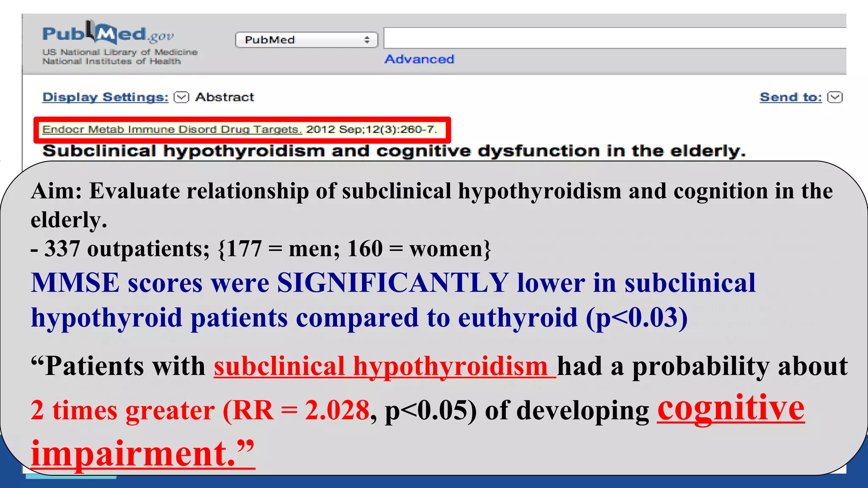Click the underlined 'subclinical hypothyroidism' red text
Image resolution: width=868 pixels, height=488 pixels.
(x=385, y=366)
